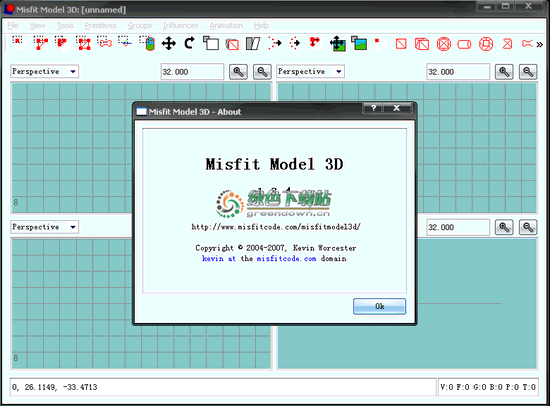This screenshot has width=550, height=406.
Task: Open the Influences menu
Action: (181, 26)
